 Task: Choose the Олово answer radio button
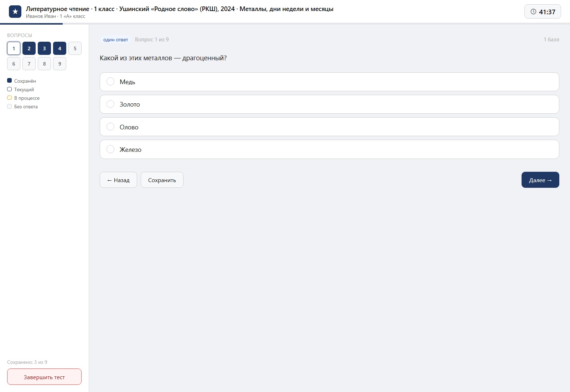coord(110,127)
